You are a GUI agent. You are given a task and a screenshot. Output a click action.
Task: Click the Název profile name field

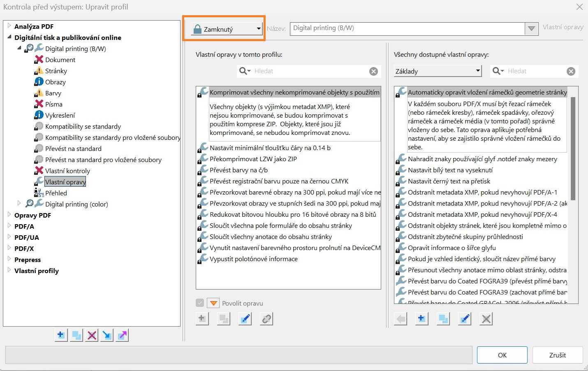[x=407, y=28]
